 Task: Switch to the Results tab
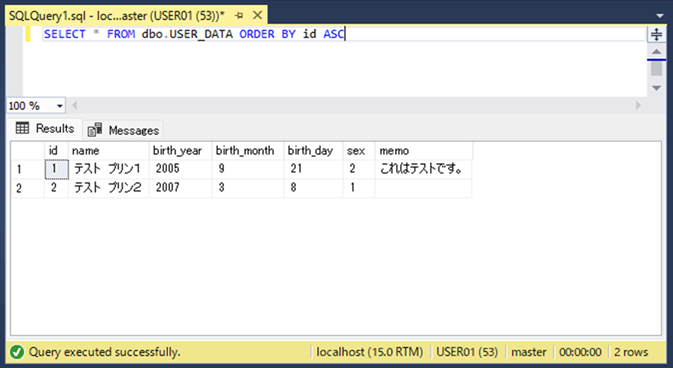[x=45, y=128]
